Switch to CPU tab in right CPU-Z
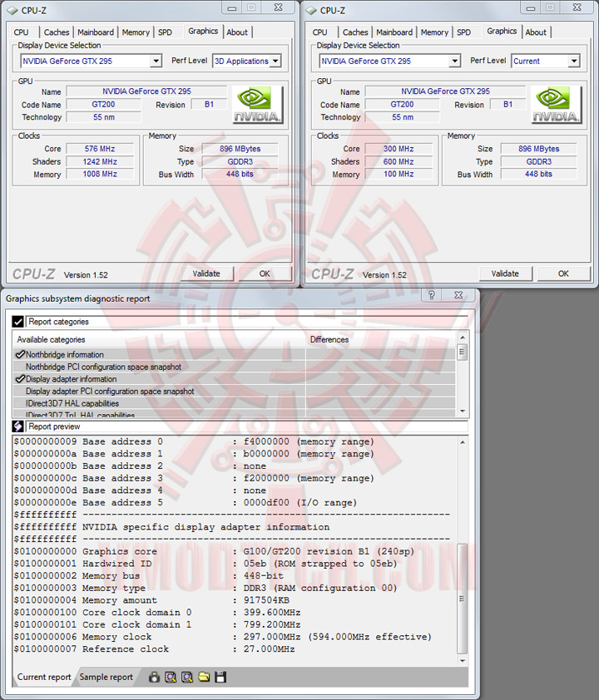Viewport: 599px width, 700px height. click(x=319, y=32)
